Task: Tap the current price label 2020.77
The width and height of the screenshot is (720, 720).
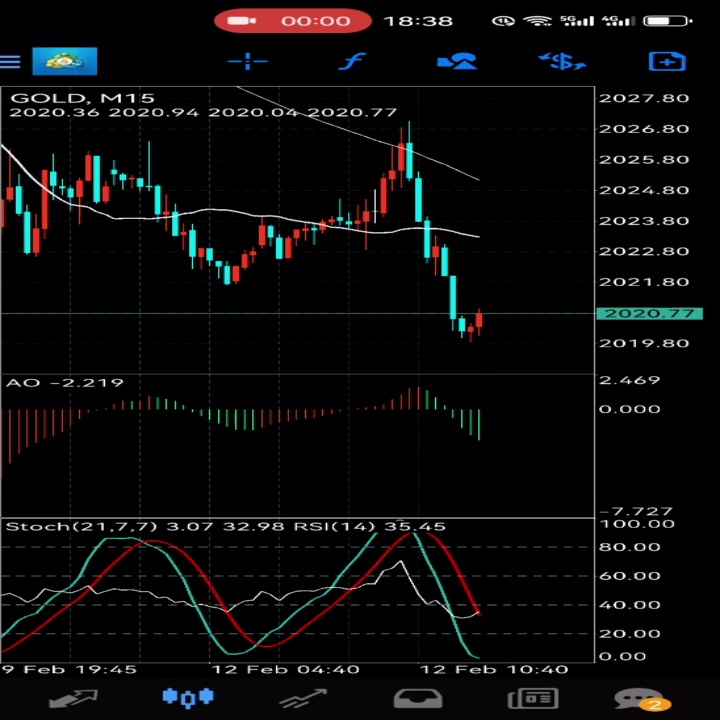Action: pos(649,314)
